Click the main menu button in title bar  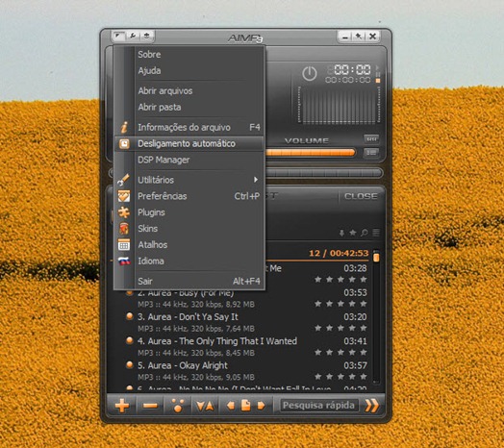click(118, 36)
